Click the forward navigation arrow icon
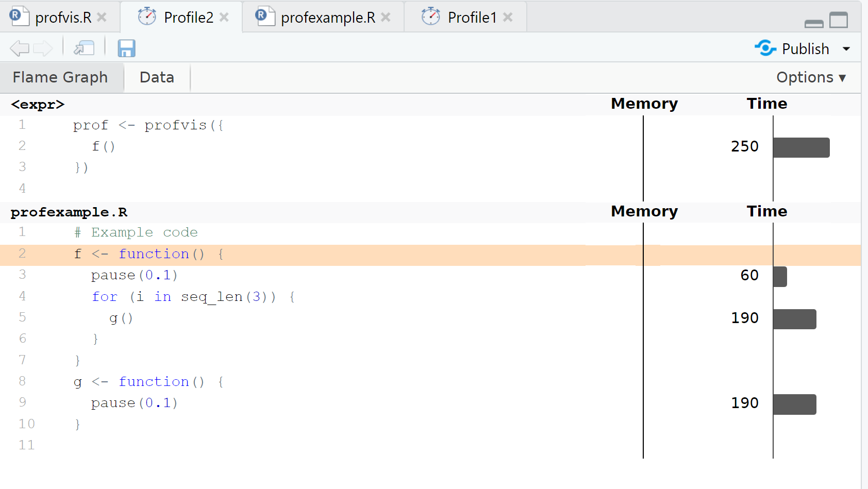The height and width of the screenshot is (489, 868). coord(43,48)
